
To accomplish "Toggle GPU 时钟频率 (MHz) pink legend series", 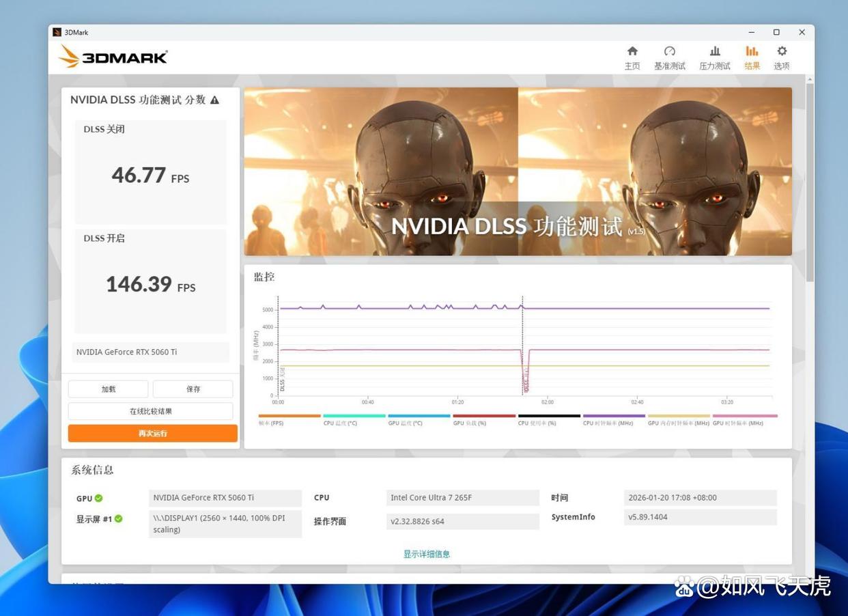I will (x=744, y=419).
